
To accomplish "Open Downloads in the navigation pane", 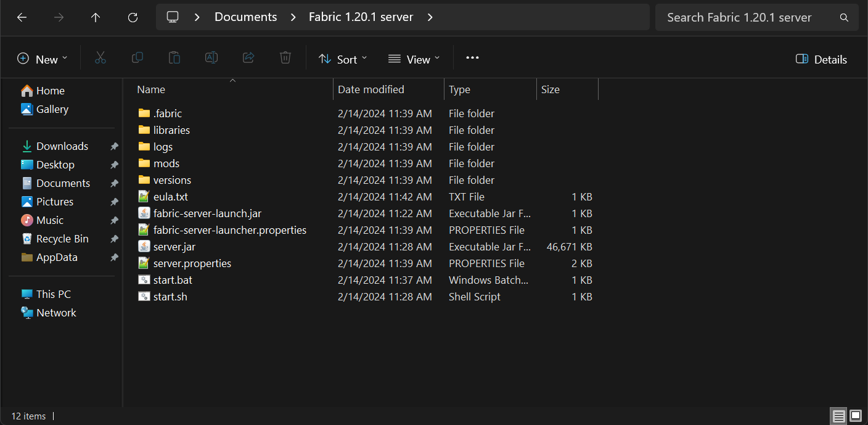I will (54, 146).
